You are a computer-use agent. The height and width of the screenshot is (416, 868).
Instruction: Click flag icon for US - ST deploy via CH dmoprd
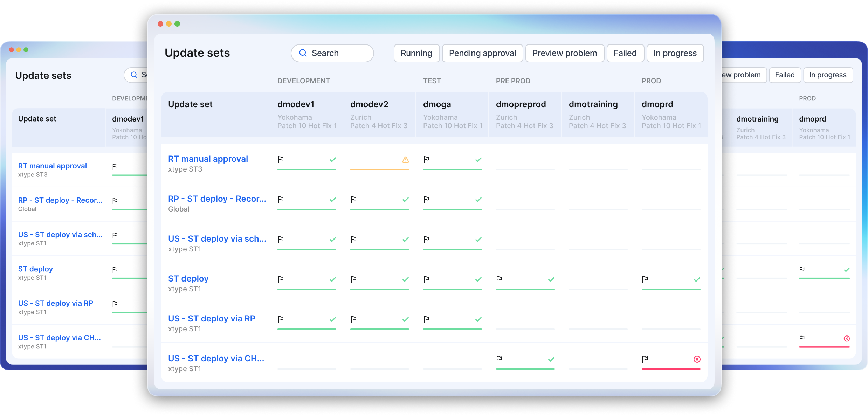tap(645, 359)
